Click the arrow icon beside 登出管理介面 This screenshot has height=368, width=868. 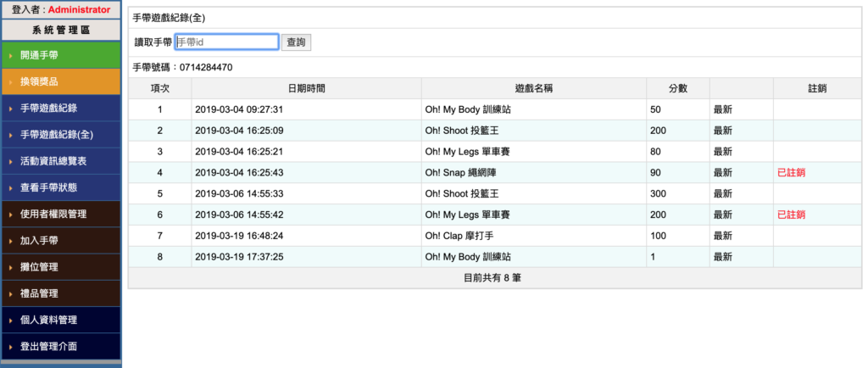click(x=10, y=348)
